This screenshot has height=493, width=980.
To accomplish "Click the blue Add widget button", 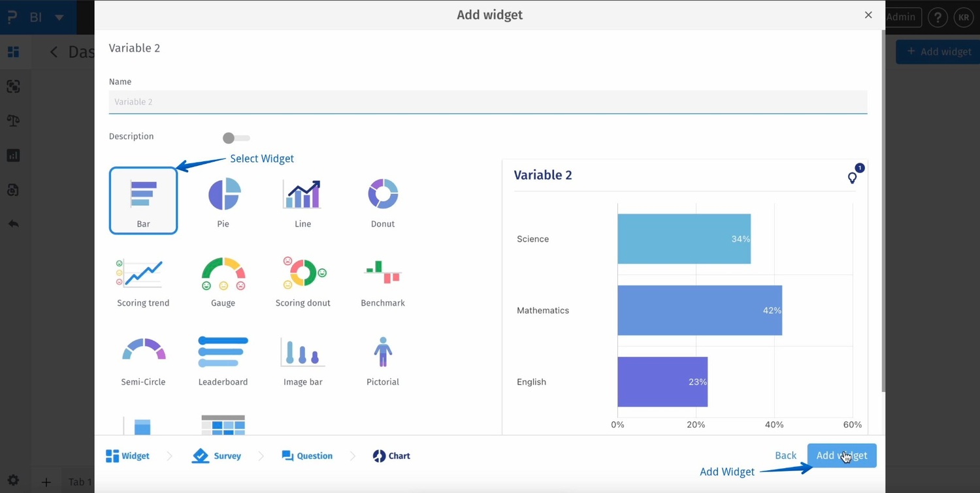I will [x=841, y=456].
